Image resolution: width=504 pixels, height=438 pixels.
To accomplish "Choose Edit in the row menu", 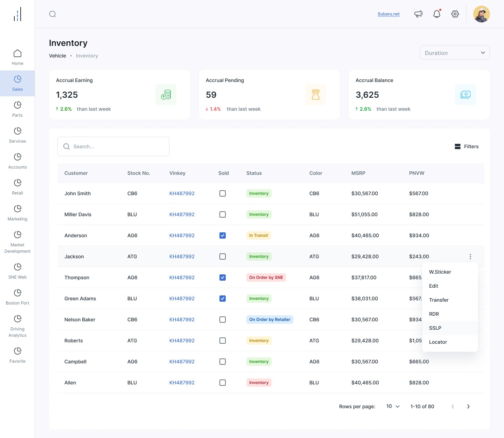I will [x=450, y=286].
